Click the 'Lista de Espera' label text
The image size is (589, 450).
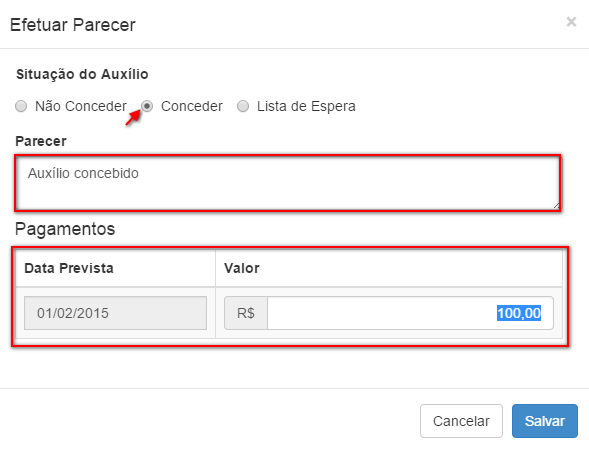[306, 106]
